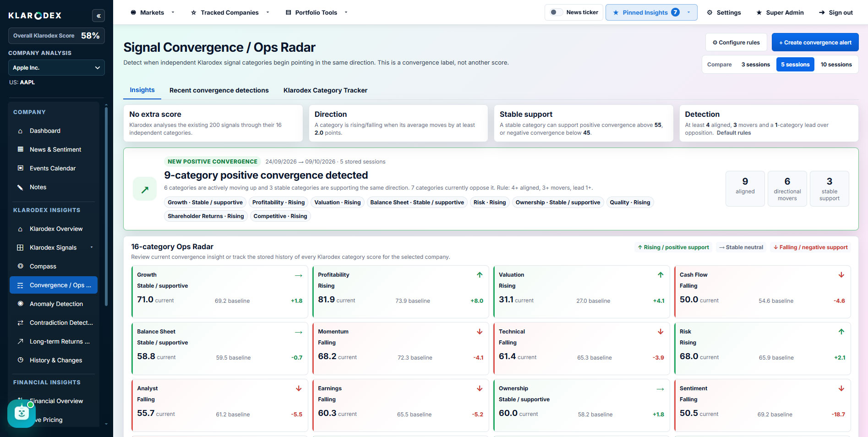The height and width of the screenshot is (437, 868).
Task: Click the Configure rules button
Action: [736, 42]
